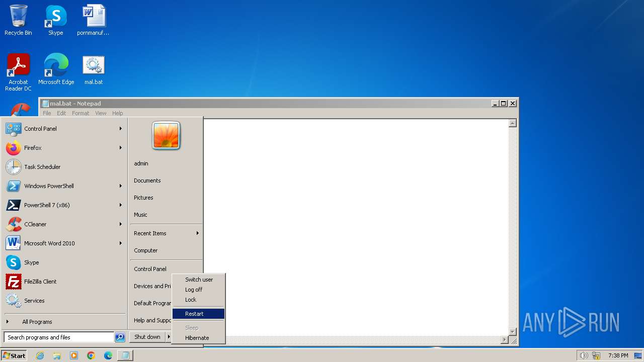This screenshot has width=644, height=362.
Task: Expand All Programs list
Action: (64, 322)
